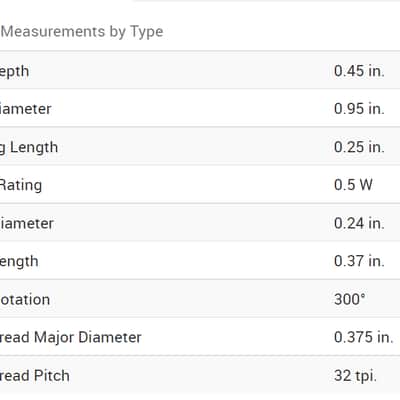Image resolution: width=400 pixels, height=400 pixels.
Task: Click the 0.375 in. value
Action: click(364, 337)
